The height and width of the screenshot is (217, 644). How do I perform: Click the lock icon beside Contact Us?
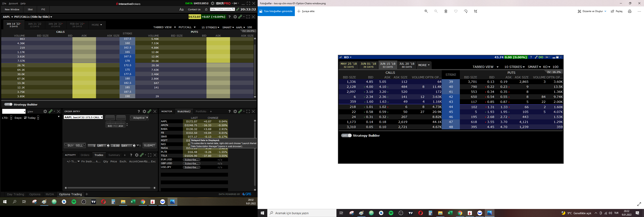point(206,9)
